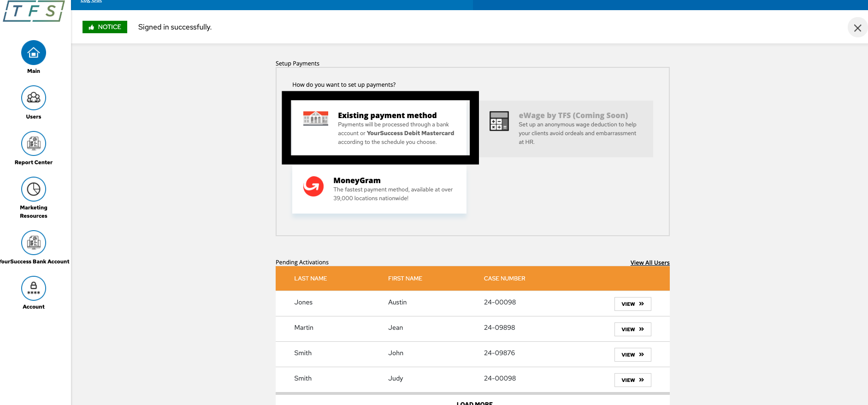
Task: Open the Report Center icon
Action: 34,143
